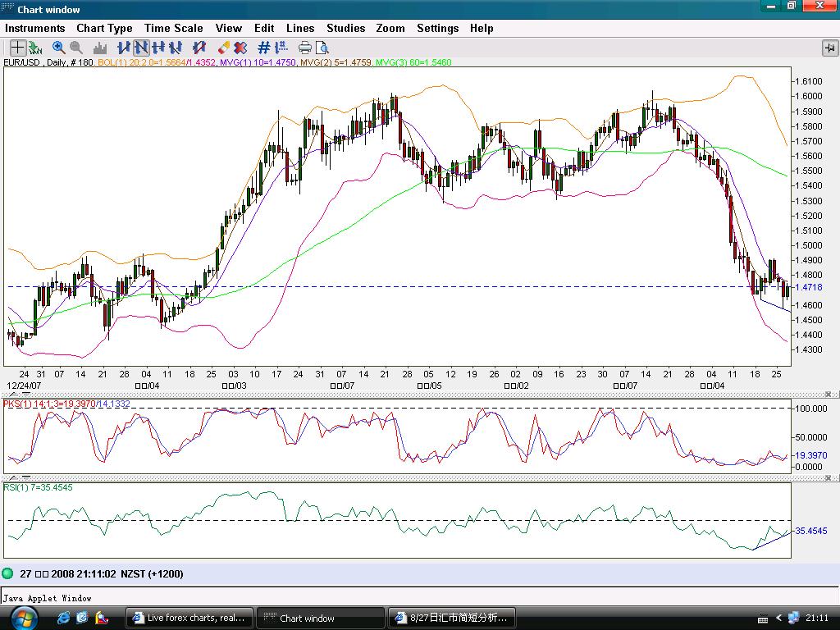Click the greyed zoom out magnifier
This screenshot has width=840, height=630.
(x=76, y=48)
